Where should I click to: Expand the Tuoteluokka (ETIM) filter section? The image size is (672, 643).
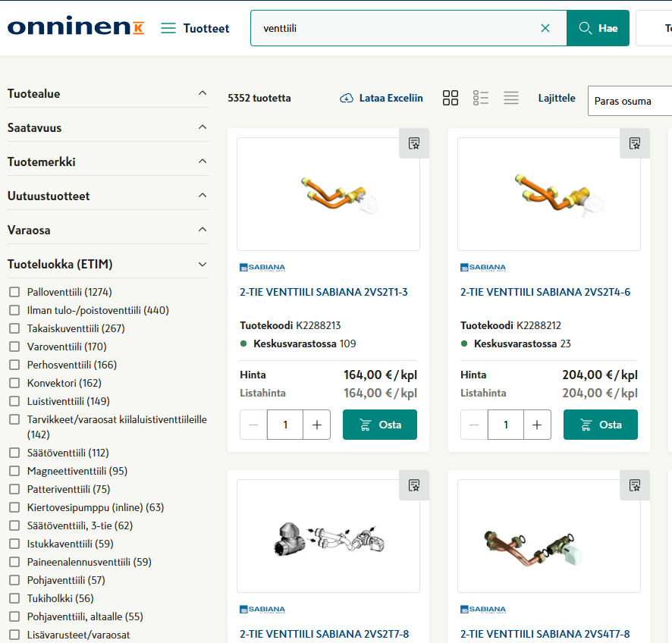pos(108,265)
